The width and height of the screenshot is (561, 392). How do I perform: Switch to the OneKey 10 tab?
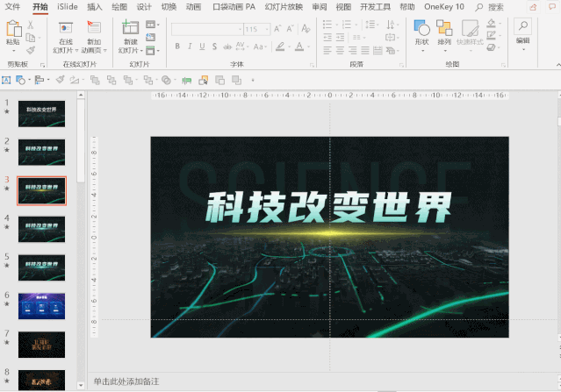tap(443, 7)
